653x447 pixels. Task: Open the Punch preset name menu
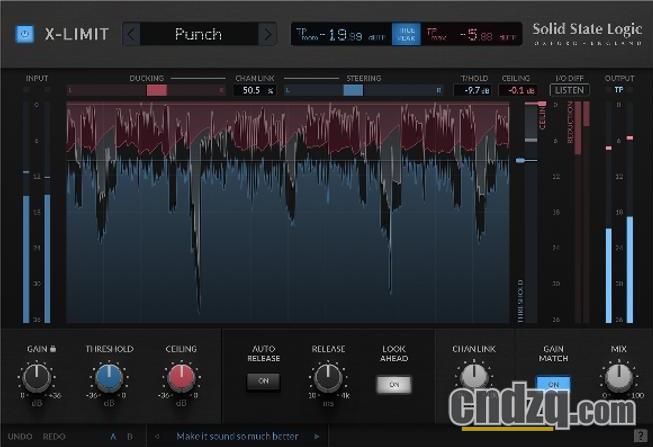pos(199,34)
